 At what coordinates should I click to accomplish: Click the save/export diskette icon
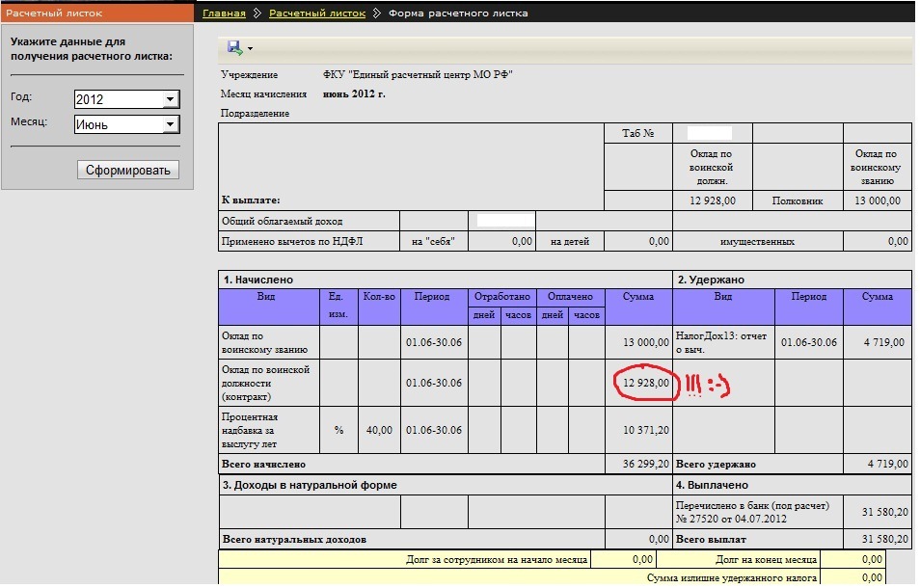234,47
